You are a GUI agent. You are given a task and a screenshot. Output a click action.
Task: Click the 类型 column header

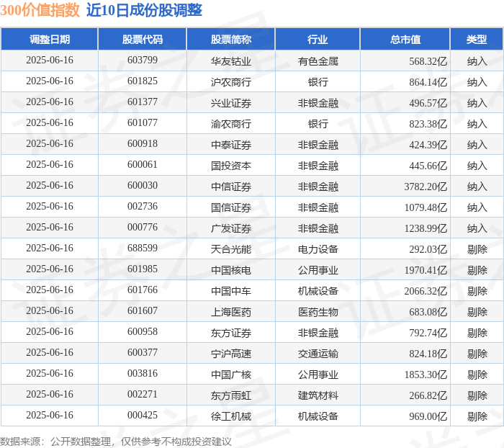click(x=477, y=39)
